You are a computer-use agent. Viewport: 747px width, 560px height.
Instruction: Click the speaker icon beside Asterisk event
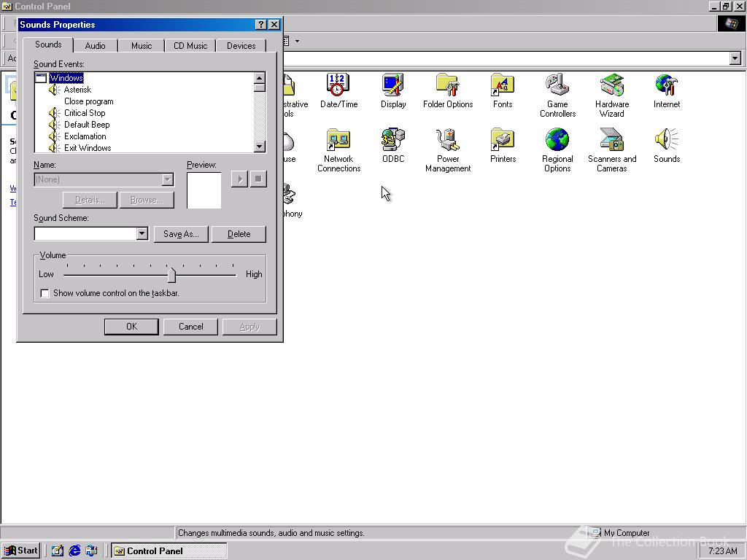pos(54,90)
